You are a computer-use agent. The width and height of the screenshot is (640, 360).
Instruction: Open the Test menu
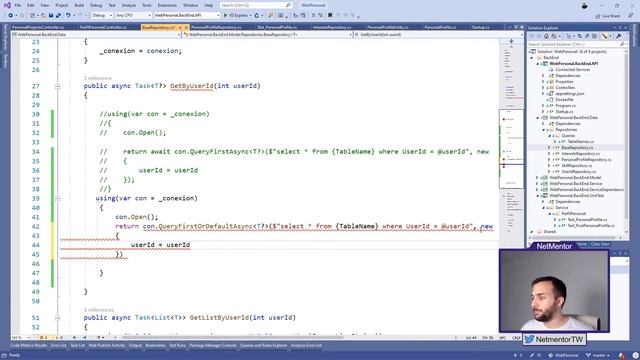[x=112, y=5]
